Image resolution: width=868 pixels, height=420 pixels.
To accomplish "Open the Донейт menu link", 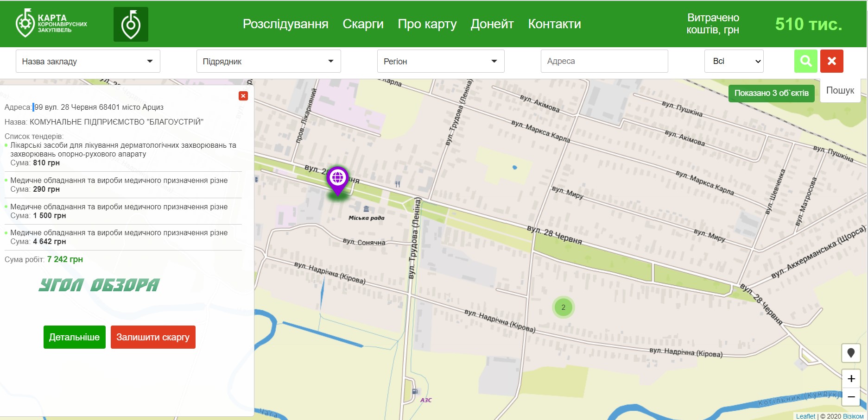I will [x=492, y=24].
